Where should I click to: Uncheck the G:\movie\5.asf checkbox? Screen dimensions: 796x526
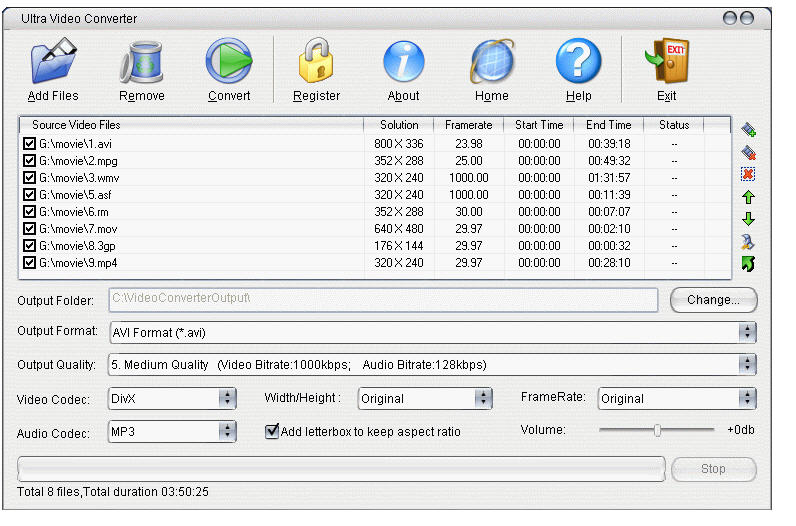pos(29,194)
